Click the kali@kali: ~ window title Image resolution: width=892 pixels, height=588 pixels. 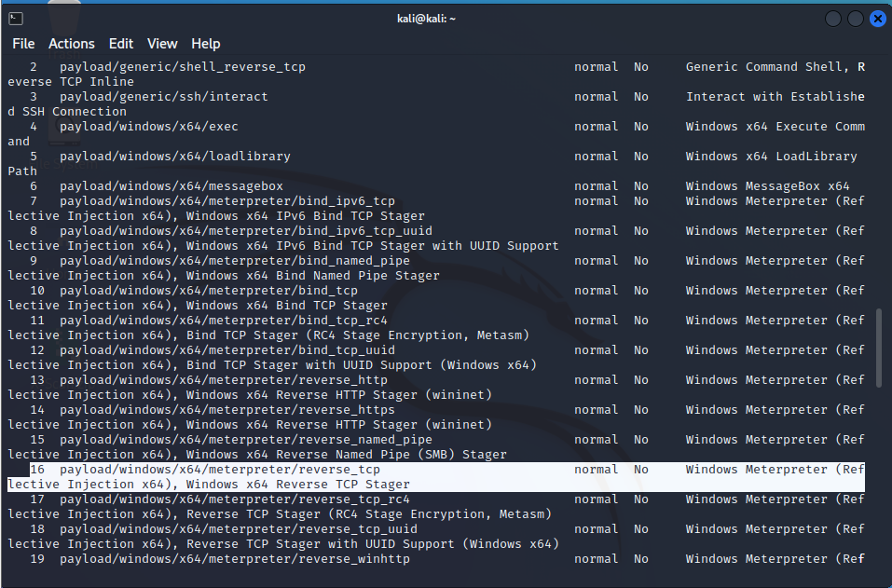pos(426,19)
